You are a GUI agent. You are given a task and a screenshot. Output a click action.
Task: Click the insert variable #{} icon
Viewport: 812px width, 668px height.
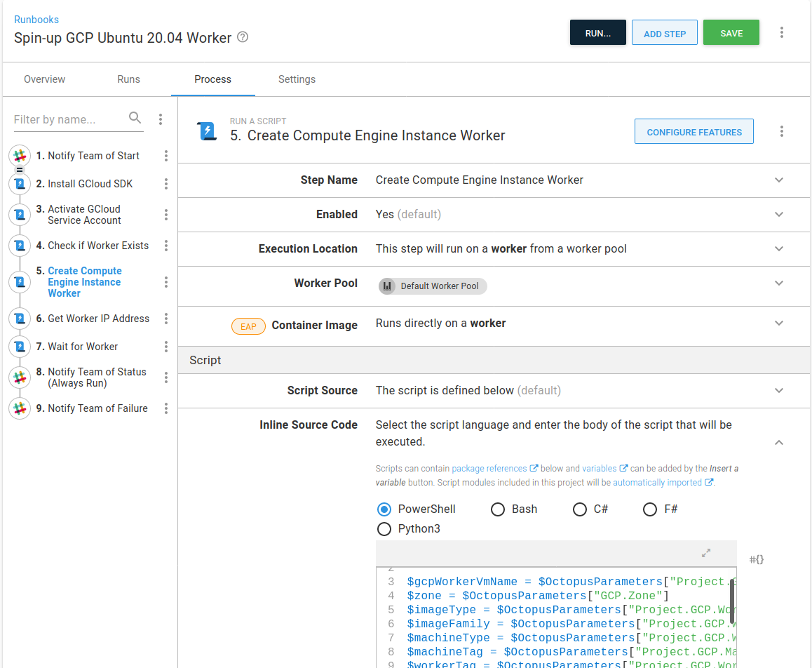(x=756, y=559)
